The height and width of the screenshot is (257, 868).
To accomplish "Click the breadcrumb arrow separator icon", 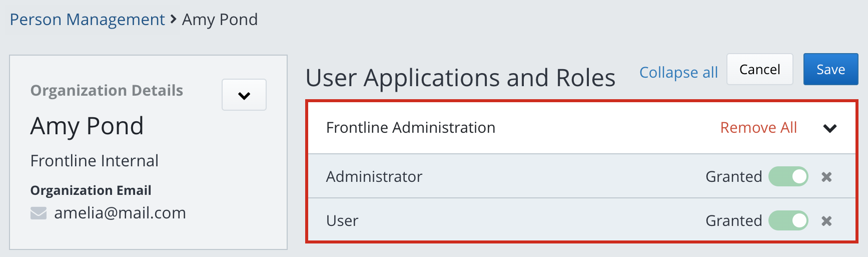I will pyautogui.click(x=173, y=20).
